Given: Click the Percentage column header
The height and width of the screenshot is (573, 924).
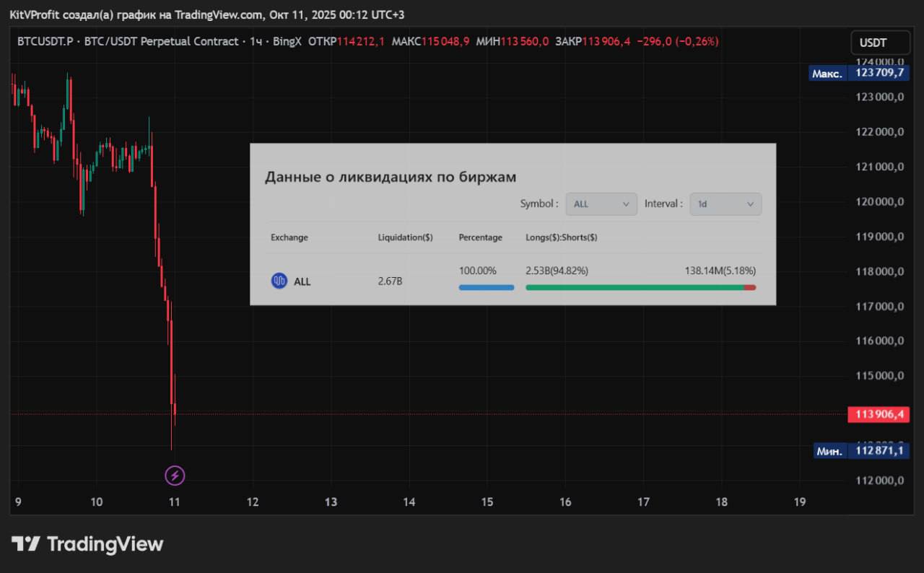Looking at the screenshot, I should pyautogui.click(x=480, y=237).
